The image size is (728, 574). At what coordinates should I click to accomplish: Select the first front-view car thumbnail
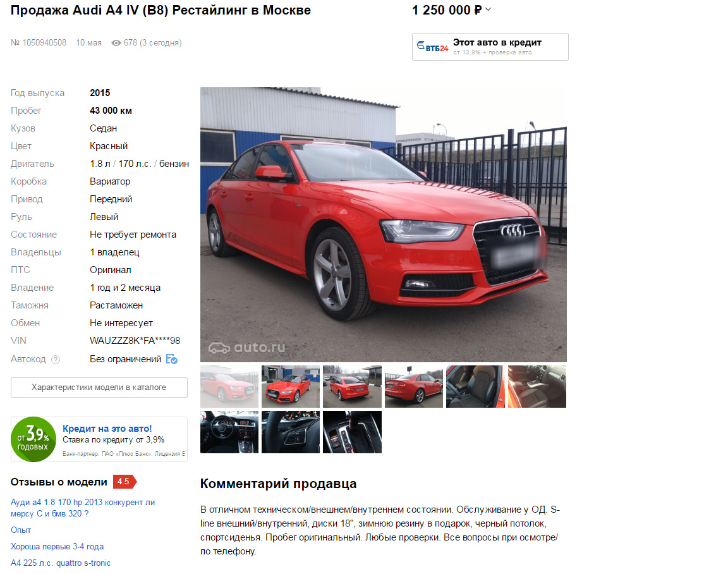coord(229,386)
